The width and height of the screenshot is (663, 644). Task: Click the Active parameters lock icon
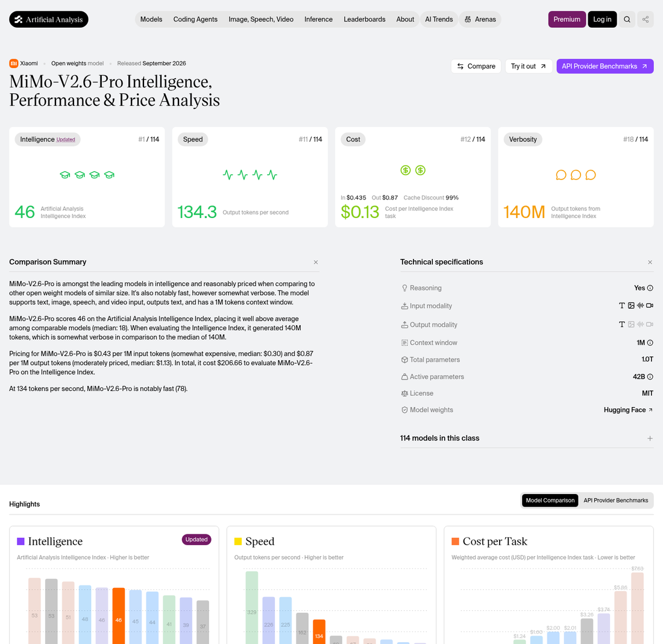point(404,377)
